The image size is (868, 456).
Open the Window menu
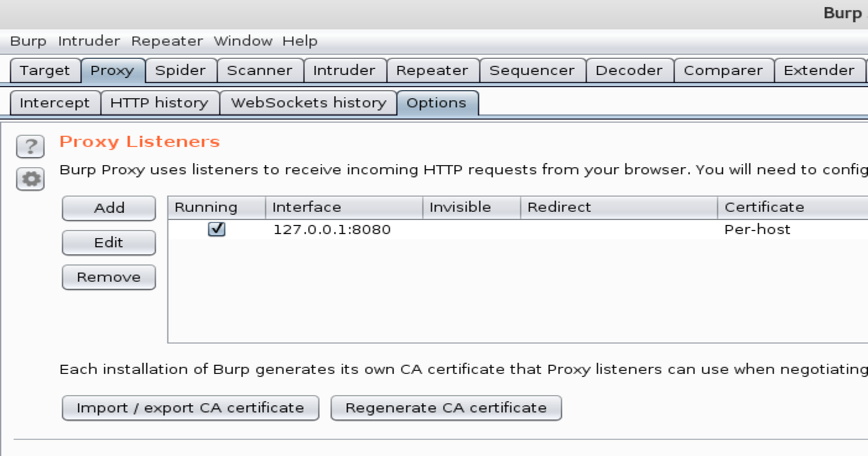click(x=243, y=41)
